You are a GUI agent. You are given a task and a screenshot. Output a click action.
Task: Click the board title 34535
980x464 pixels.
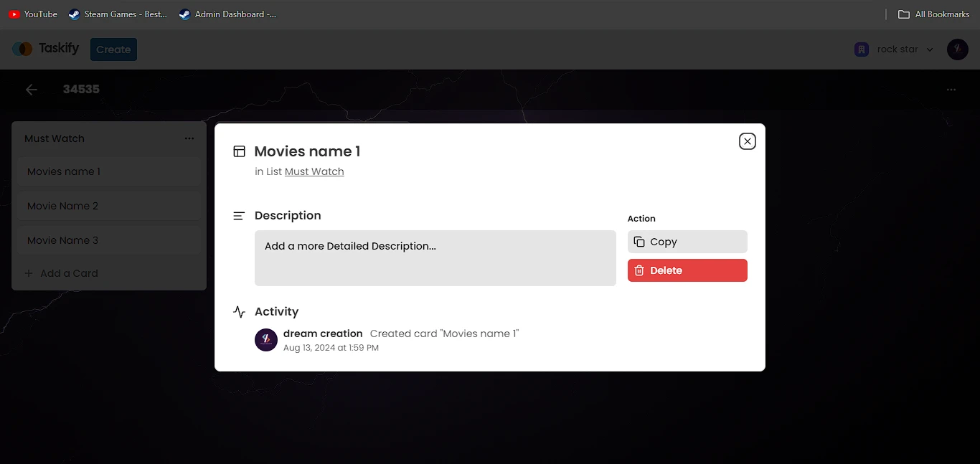coord(81,90)
